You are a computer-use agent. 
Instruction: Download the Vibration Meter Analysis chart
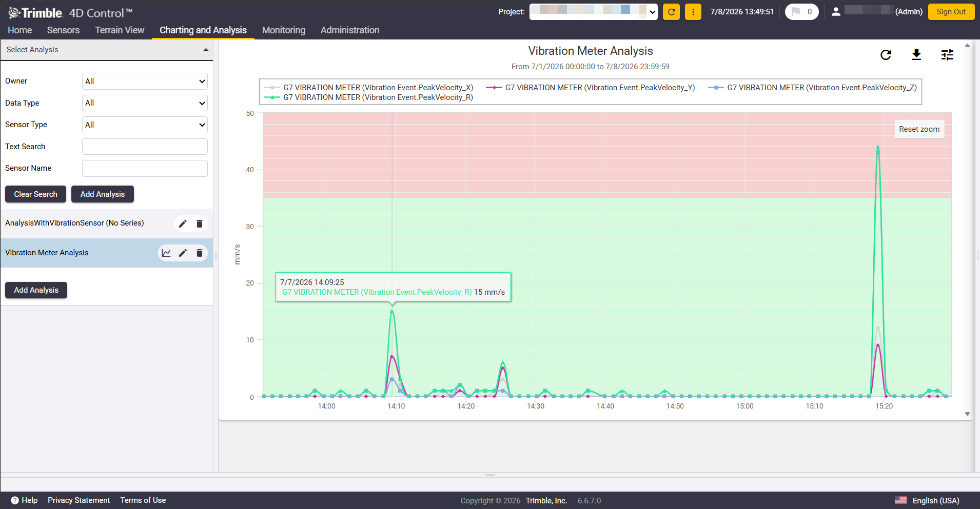(916, 55)
